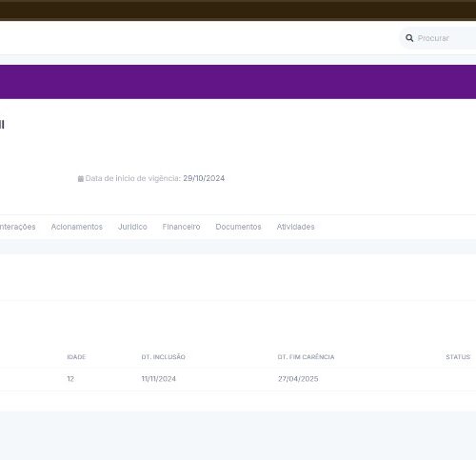
Task: Select the Financeiro tab
Action: [x=181, y=227]
